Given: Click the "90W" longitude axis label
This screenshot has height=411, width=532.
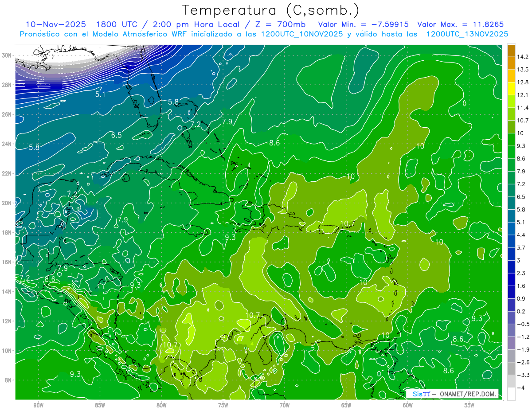Looking at the screenshot, I should pos(38,406).
